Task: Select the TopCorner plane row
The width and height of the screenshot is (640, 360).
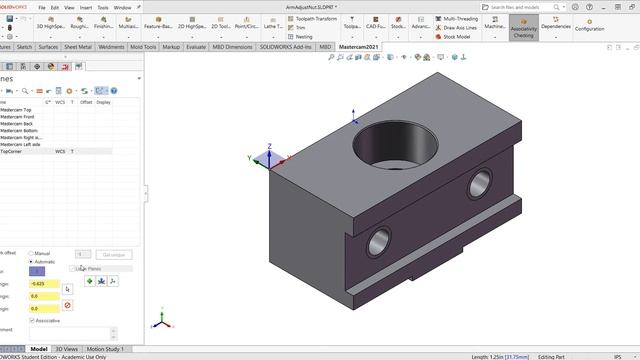Action: pyautogui.click(x=56, y=151)
